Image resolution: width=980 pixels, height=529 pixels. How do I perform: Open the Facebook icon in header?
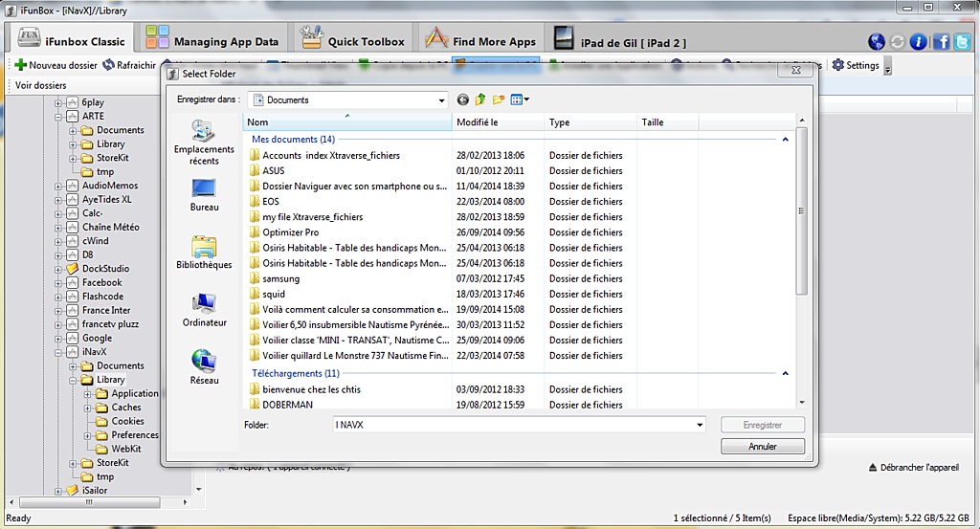942,42
